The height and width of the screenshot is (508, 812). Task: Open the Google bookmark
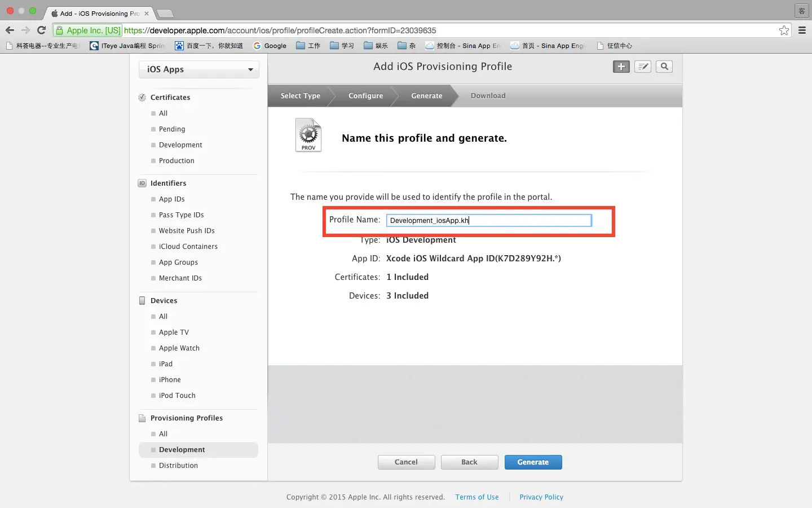point(270,46)
